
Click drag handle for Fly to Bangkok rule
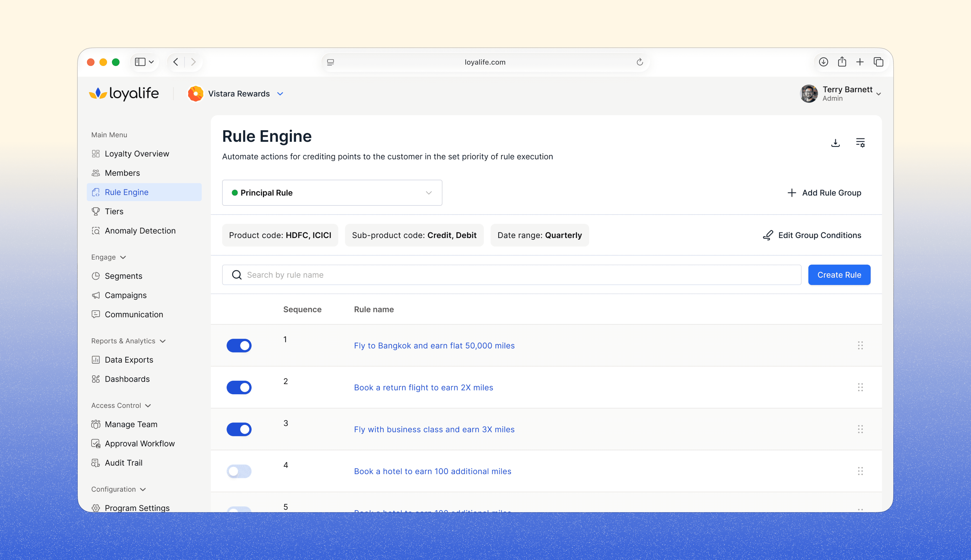coord(860,345)
